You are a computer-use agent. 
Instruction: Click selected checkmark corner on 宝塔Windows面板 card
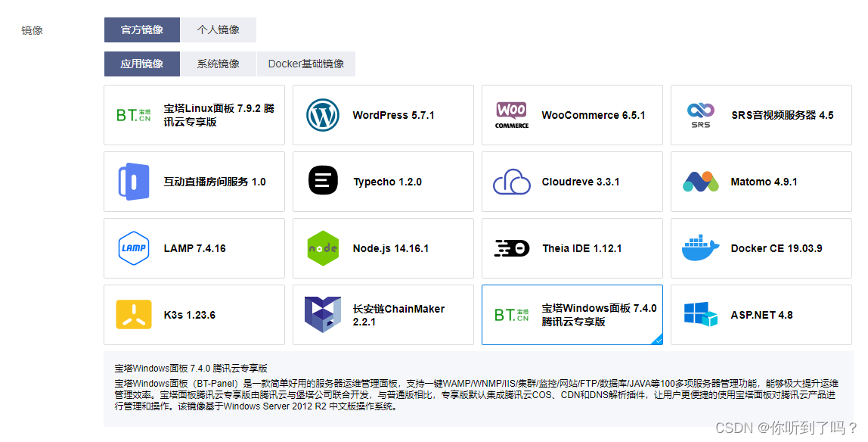click(658, 340)
